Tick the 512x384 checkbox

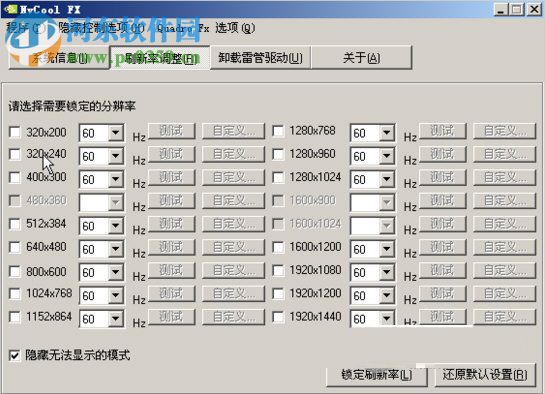pyautogui.click(x=15, y=224)
